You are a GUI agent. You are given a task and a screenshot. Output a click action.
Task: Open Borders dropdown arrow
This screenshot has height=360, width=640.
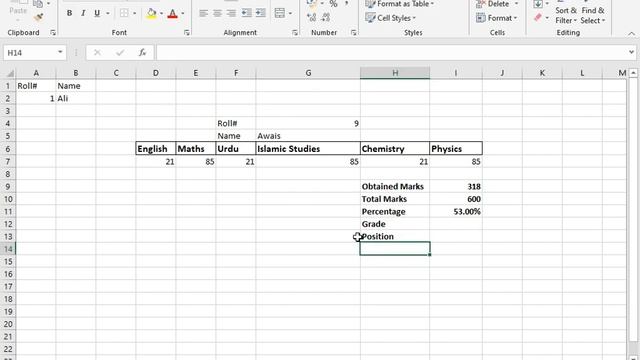[x=134, y=13]
